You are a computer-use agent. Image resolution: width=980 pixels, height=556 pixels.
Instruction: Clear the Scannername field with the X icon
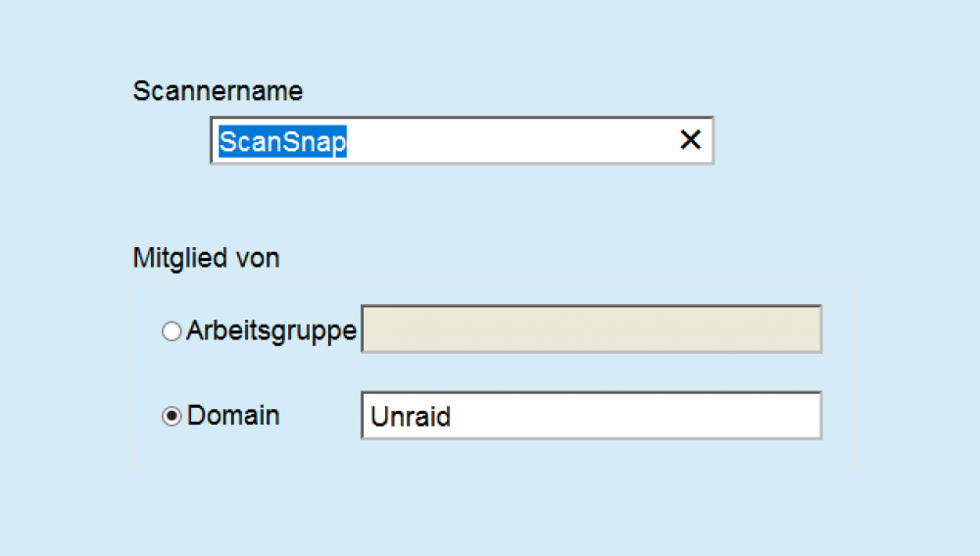click(690, 139)
